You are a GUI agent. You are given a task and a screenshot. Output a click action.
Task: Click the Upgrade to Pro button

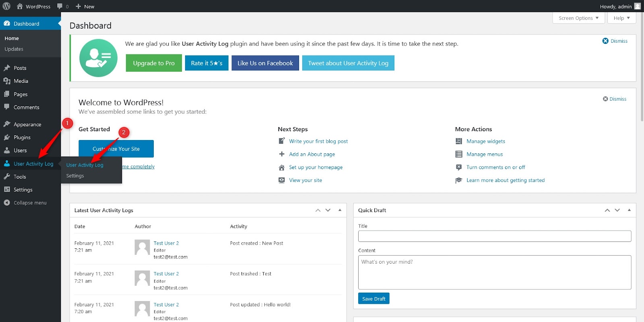click(154, 63)
